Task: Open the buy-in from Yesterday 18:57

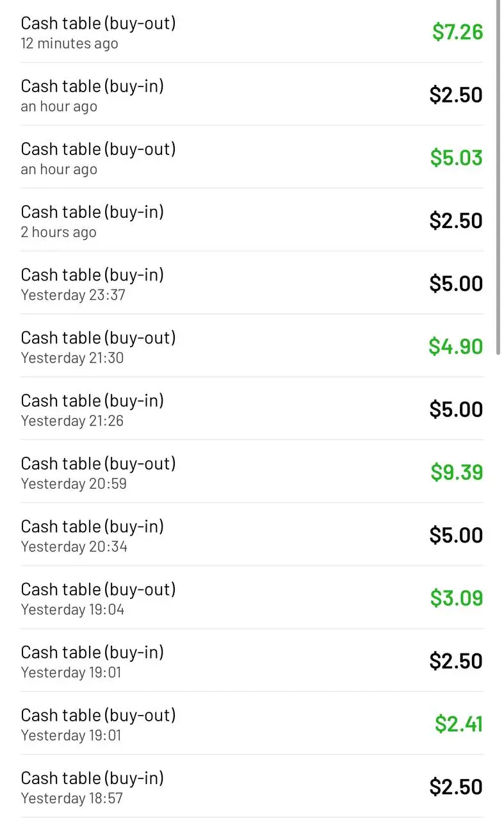Action: pyautogui.click(x=252, y=785)
